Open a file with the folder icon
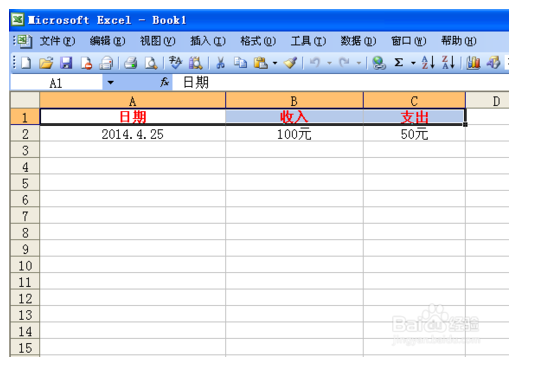This screenshot has height=371, width=550. (x=46, y=63)
